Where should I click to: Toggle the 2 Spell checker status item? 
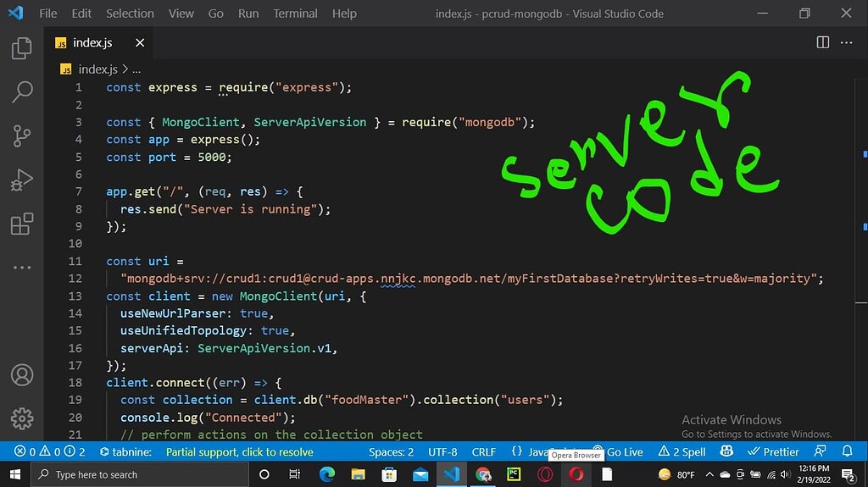[682, 452]
